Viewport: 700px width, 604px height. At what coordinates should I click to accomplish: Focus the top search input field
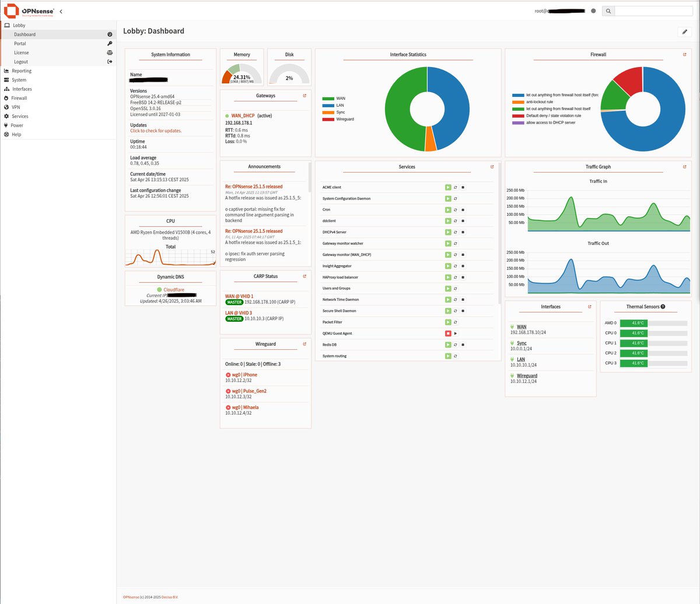(x=653, y=10)
